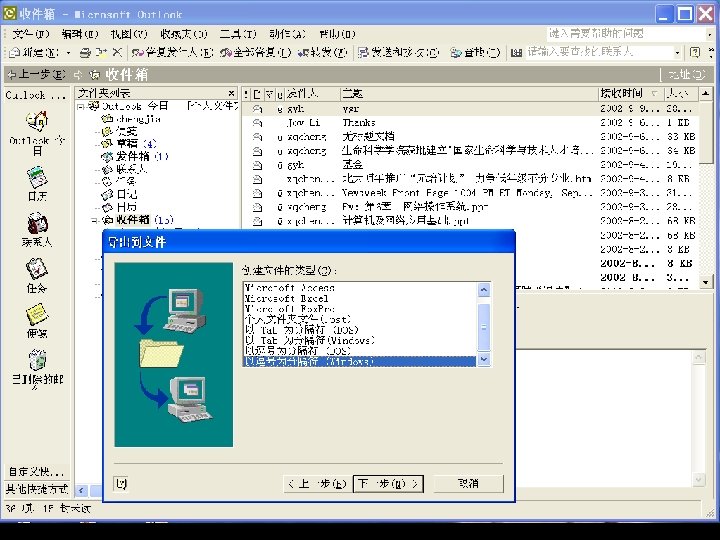
Task: Open the help question box dropdown arrow
Action: [710, 34]
